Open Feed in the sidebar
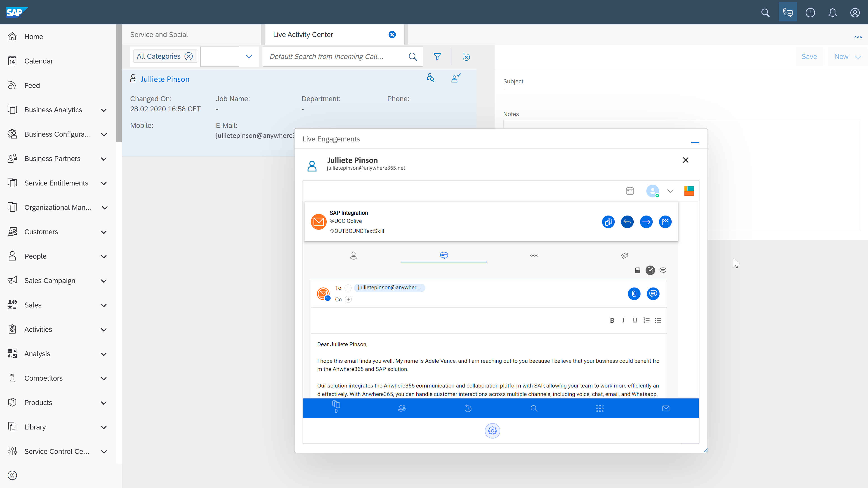 pyautogui.click(x=32, y=86)
